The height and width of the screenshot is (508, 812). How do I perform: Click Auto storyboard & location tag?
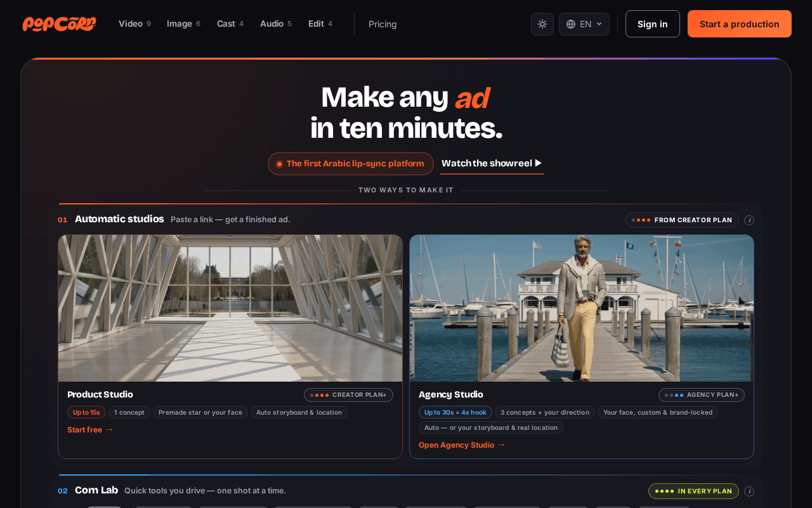[x=299, y=412]
